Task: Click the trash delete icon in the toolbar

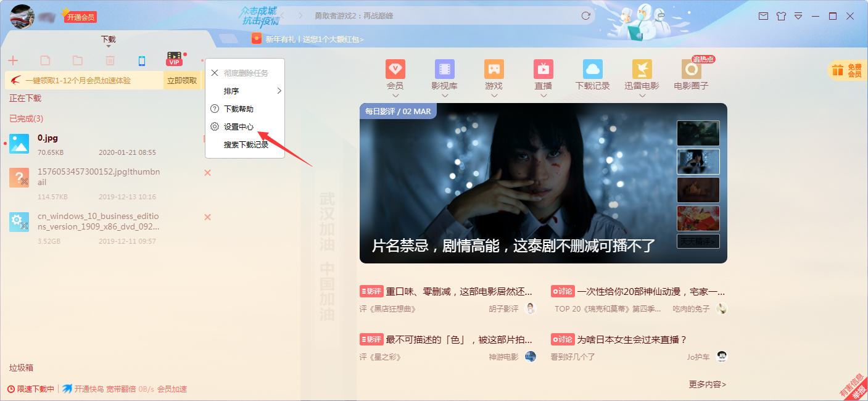Action: pyautogui.click(x=110, y=60)
